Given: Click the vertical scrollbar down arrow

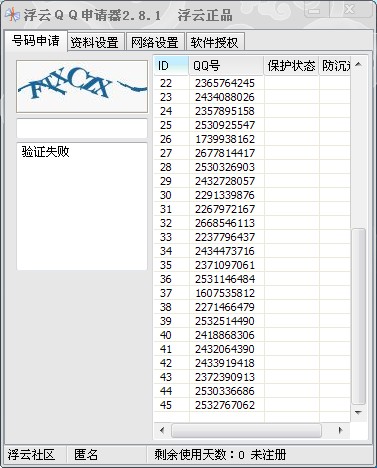Looking at the screenshot, I should click(359, 413).
